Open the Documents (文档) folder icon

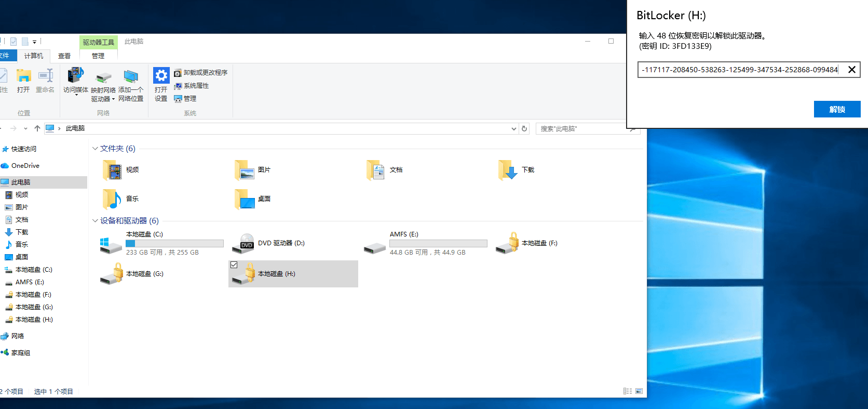click(375, 170)
